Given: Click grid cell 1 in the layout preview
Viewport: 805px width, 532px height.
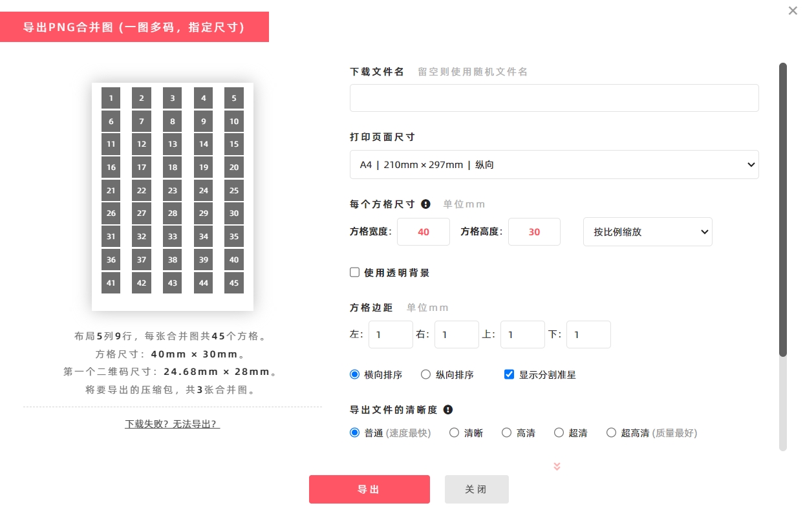Looking at the screenshot, I should [111, 98].
